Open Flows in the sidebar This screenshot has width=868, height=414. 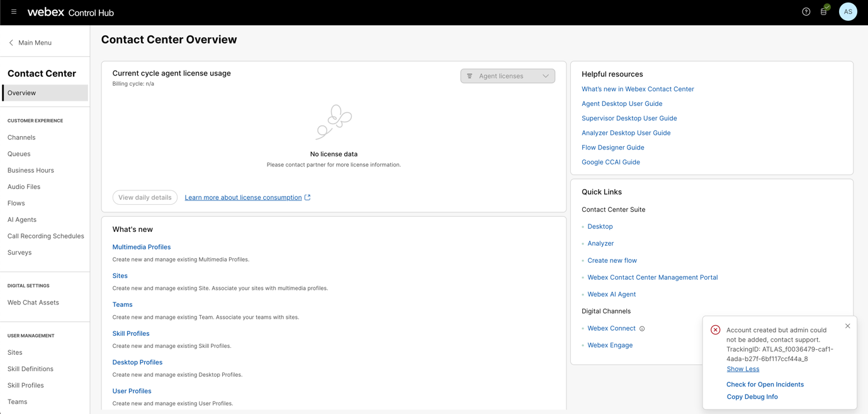coord(16,203)
